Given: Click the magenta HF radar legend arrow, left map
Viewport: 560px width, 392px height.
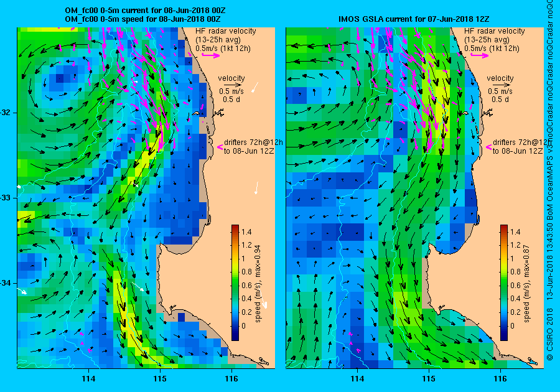Looking at the screenshot, I should click(x=211, y=55).
